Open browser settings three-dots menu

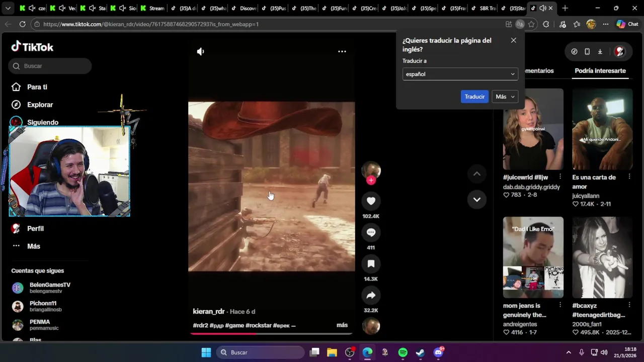(605, 24)
